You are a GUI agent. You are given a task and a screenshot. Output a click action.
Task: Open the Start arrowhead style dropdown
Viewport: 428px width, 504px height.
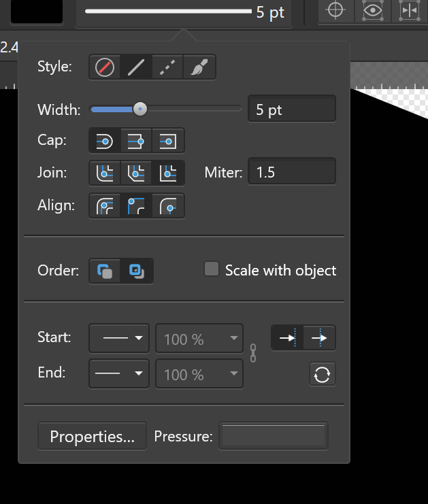pos(119,338)
